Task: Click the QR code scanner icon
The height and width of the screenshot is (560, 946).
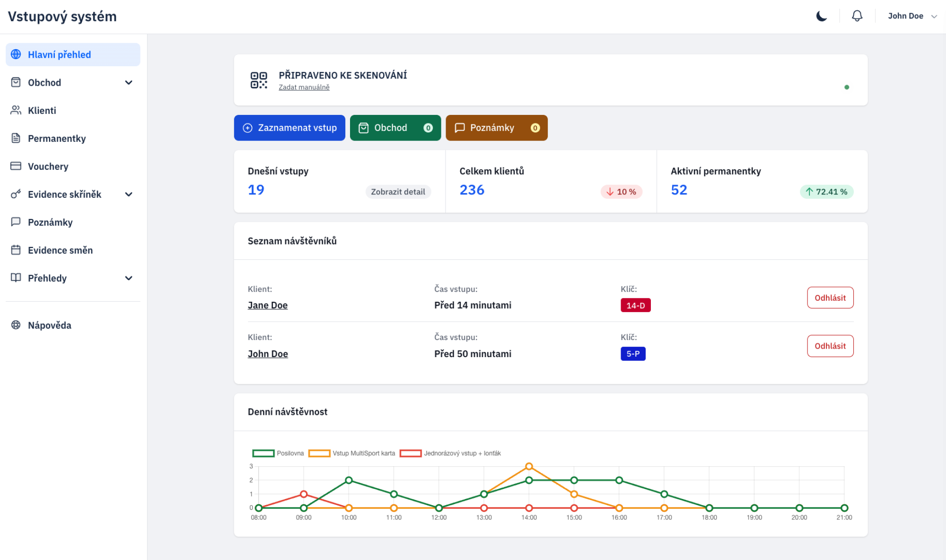Action: click(259, 80)
